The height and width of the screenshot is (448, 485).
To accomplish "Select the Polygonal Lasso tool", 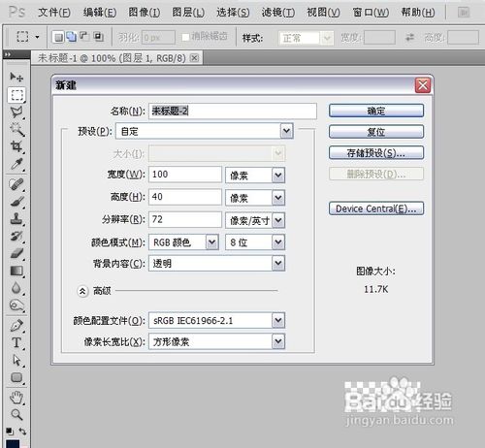I will point(16,112).
